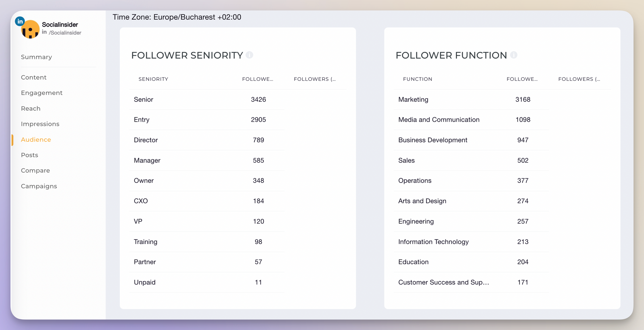Select the Partner seniority row
Screen dimensions: 644x330
pos(207,262)
